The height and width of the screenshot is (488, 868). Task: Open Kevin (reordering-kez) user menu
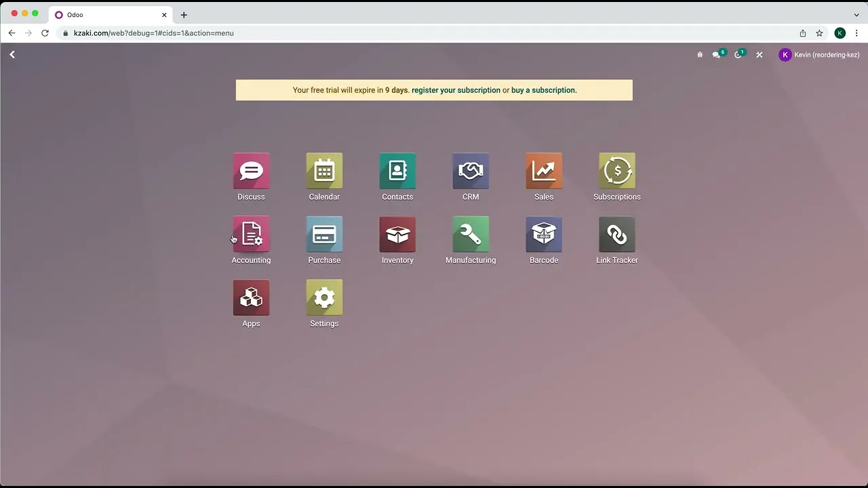[819, 55]
